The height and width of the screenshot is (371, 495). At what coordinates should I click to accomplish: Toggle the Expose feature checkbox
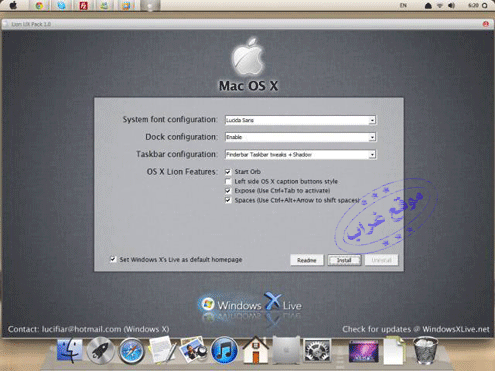(x=228, y=191)
